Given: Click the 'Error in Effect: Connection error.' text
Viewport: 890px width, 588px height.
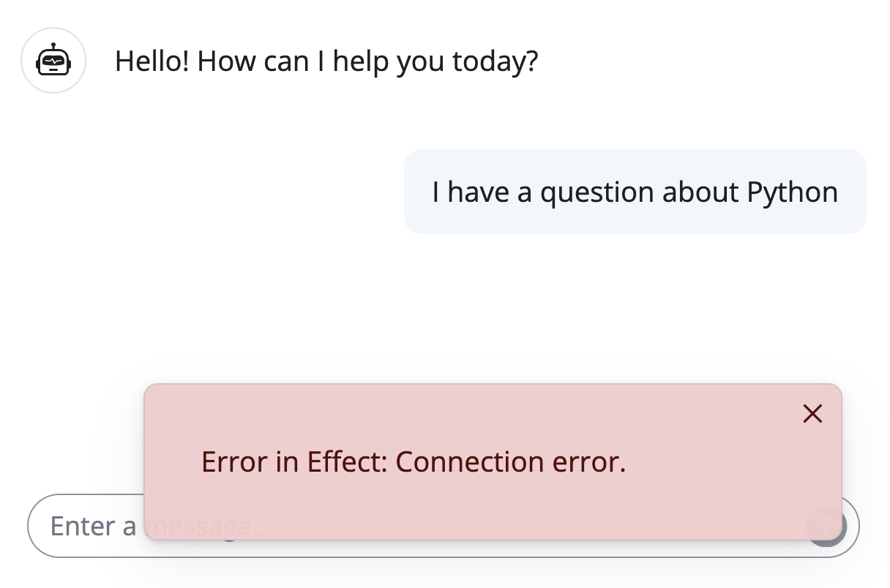Looking at the screenshot, I should 414,461.
